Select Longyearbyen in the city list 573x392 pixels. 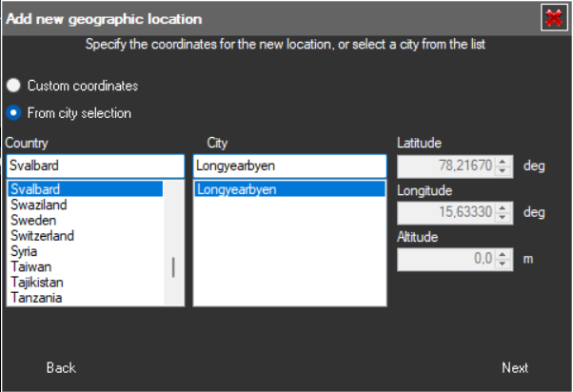[289, 189]
